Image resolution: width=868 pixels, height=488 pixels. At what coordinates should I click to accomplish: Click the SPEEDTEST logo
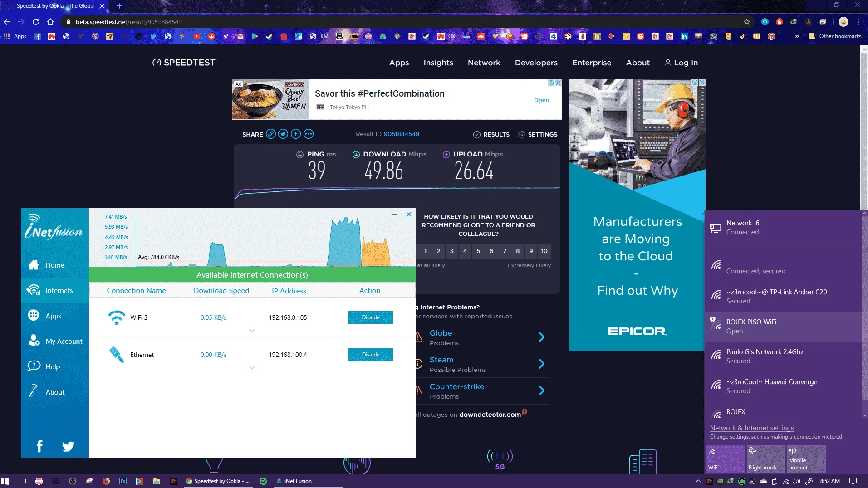pyautogui.click(x=184, y=63)
